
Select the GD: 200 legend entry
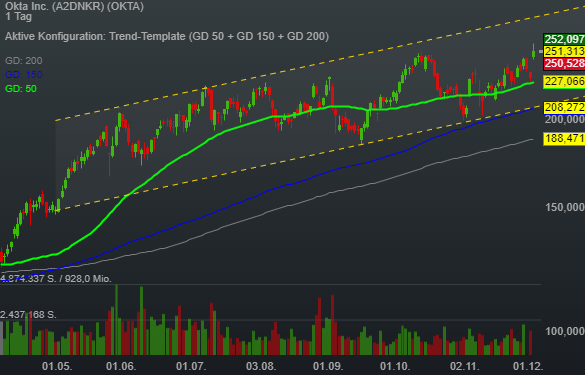pyautogui.click(x=24, y=60)
